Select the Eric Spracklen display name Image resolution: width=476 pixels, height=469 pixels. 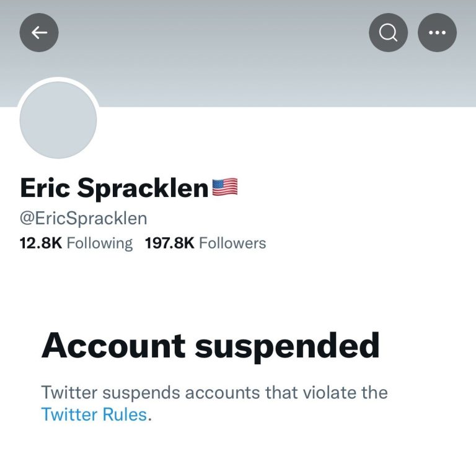click(x=115, y=188)
